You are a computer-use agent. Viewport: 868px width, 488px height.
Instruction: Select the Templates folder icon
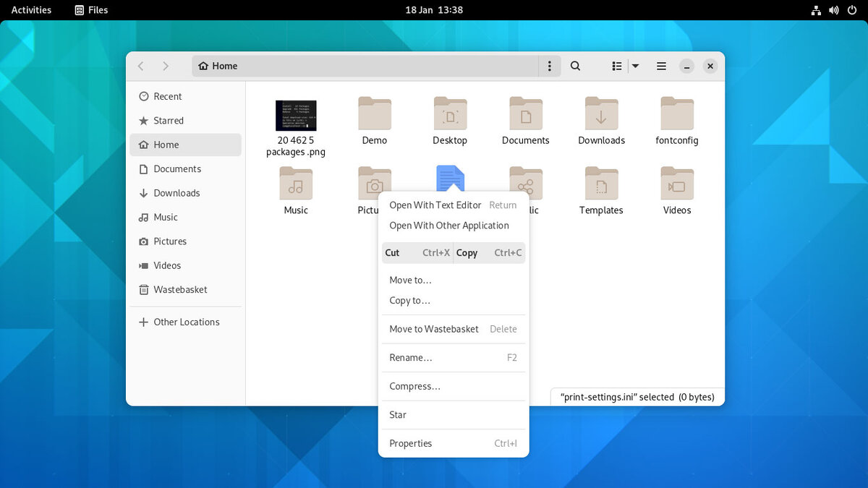pos(601,184)
